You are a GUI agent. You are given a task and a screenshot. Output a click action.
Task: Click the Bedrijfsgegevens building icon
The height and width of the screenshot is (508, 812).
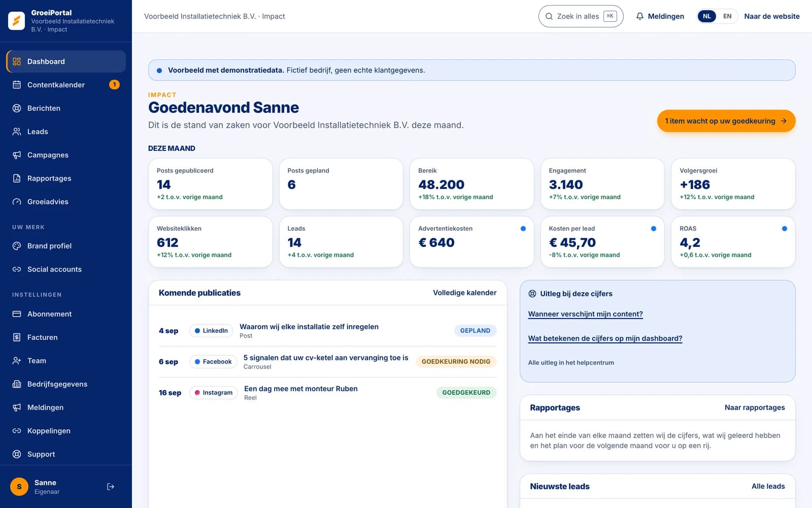17,384
